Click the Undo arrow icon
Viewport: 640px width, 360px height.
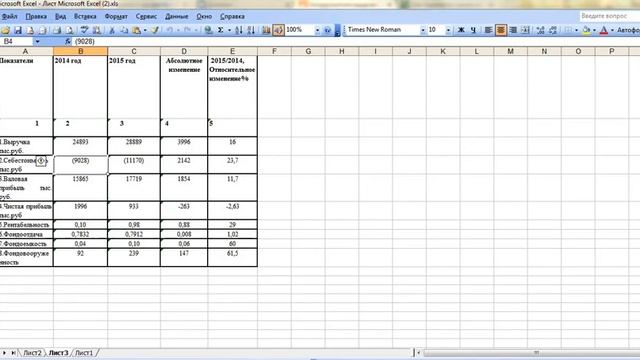click(x=170, y=30)
